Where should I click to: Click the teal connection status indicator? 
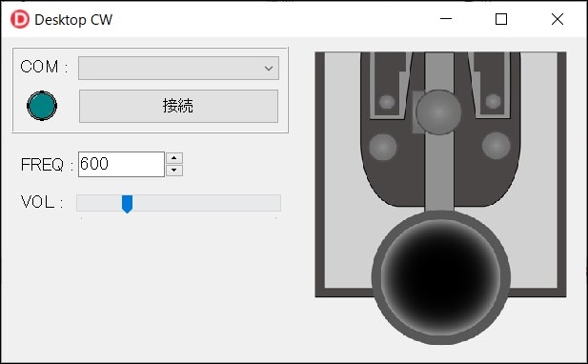pyautogui.click(x=42, y=106)
